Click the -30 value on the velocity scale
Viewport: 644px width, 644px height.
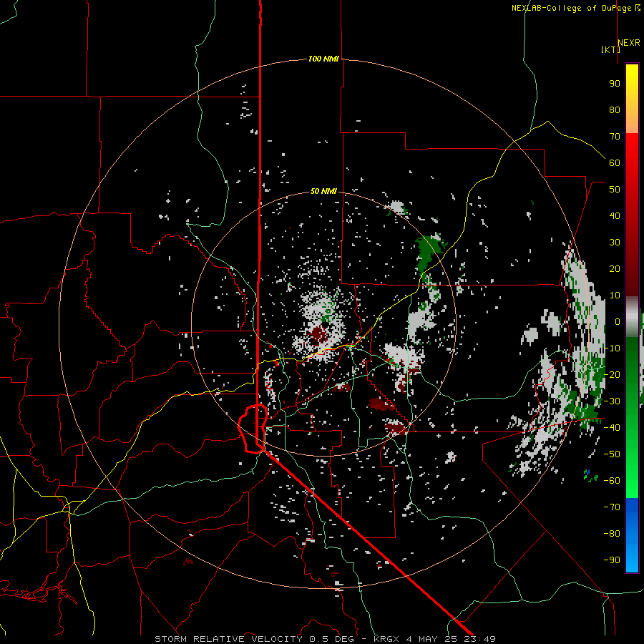pos(612,401)
